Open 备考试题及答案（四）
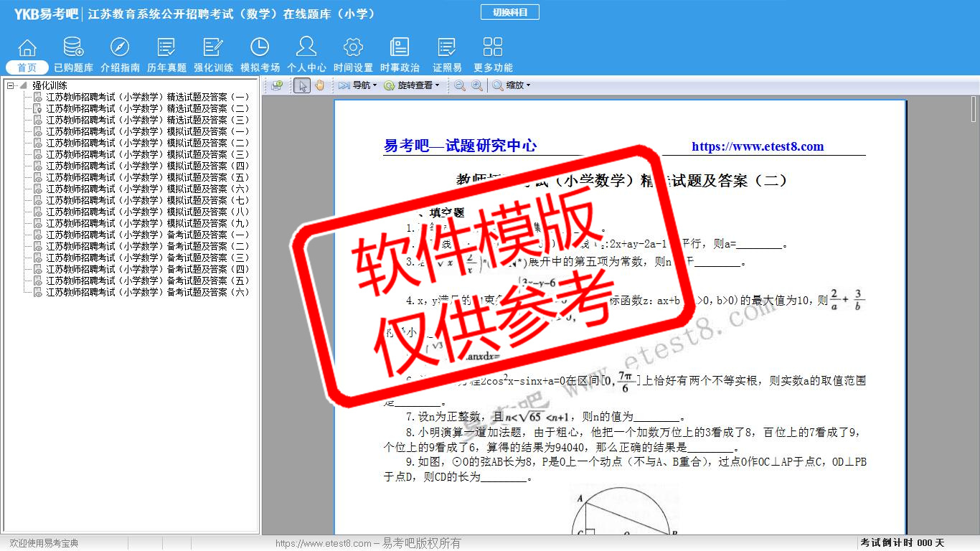 (148, 269)
